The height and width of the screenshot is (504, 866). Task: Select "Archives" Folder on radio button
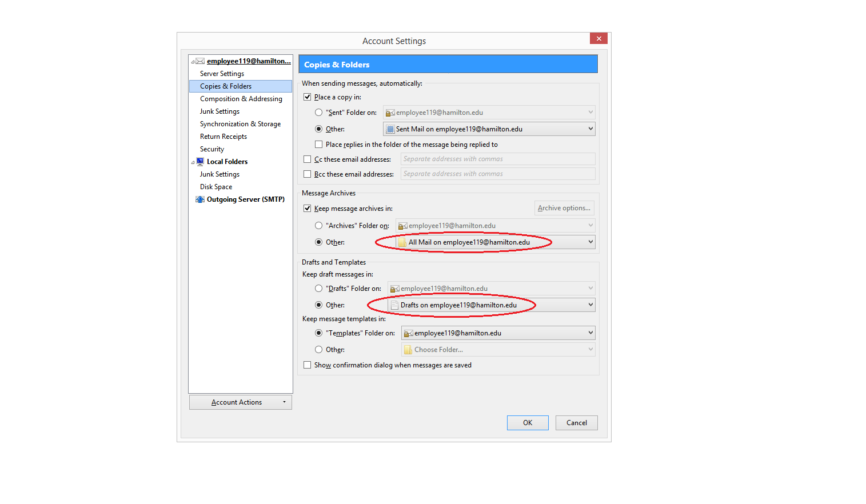click(319, 226)
